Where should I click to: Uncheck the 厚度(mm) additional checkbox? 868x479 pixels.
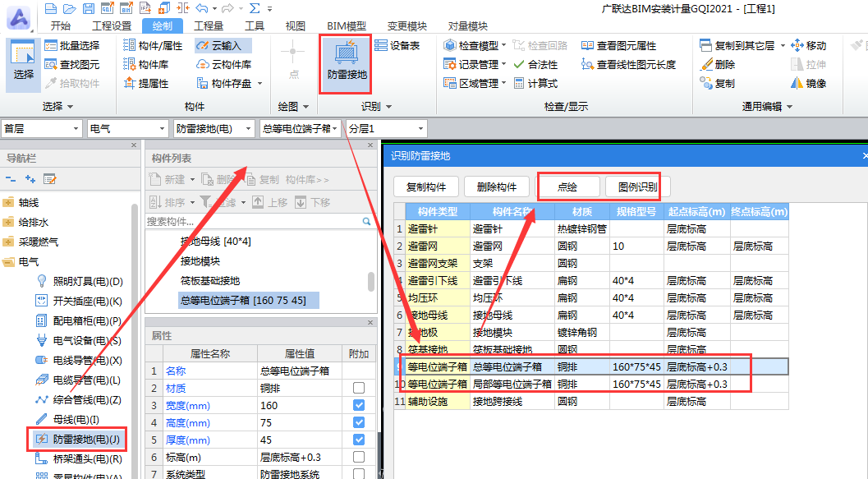point(359,440)
